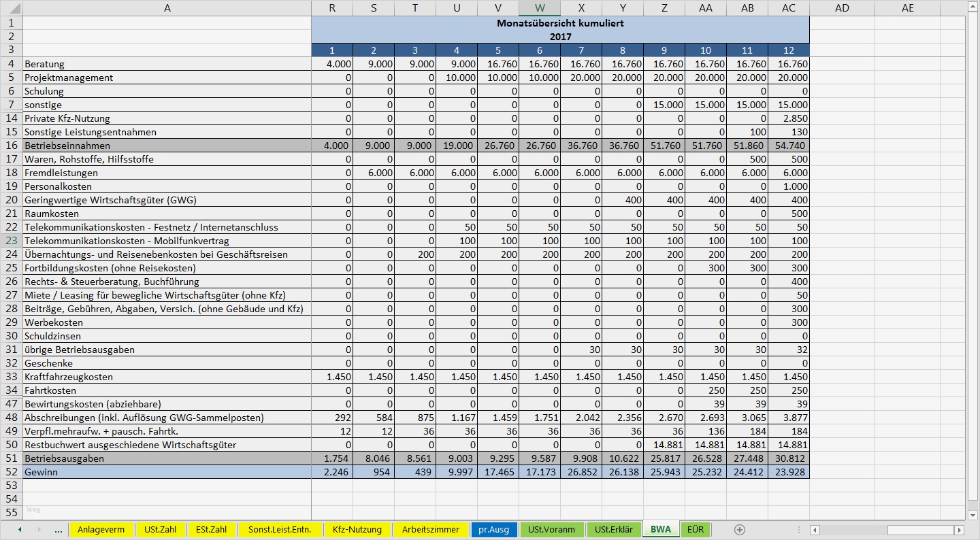
Task: Click the Gewinn value under column AC
Action: pyautogui.click(x=788, y=472)
